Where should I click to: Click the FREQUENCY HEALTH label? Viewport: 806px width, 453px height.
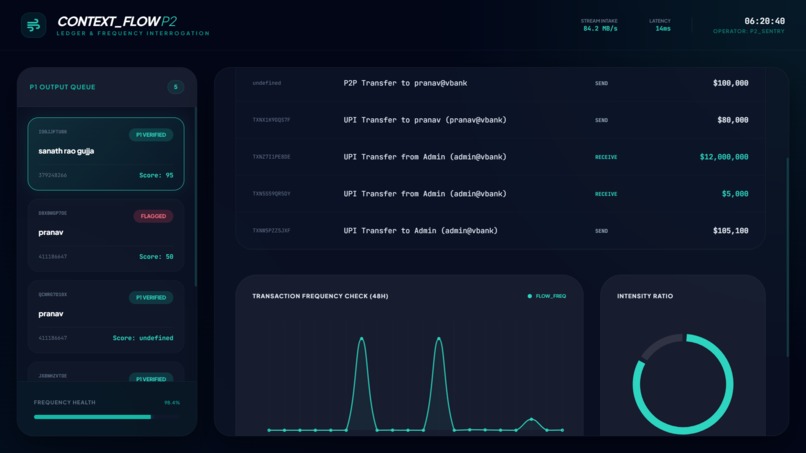point(65,403)
